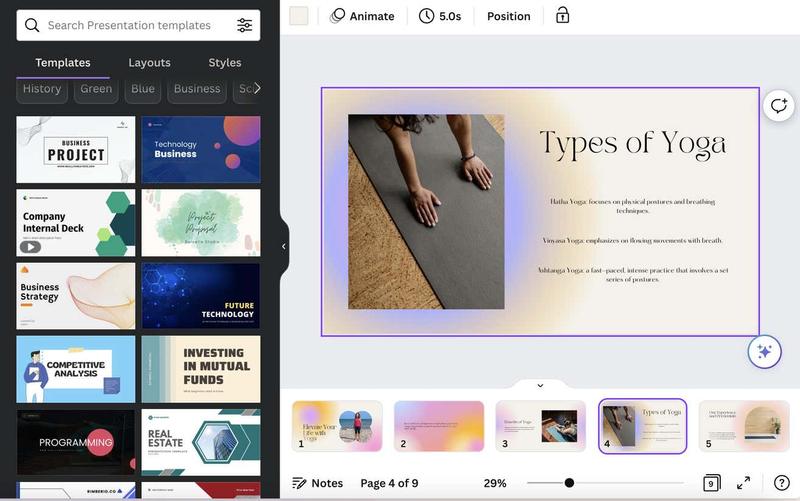
Task: Collapse the side panel with the arrow handle
Action: [284, 246]
